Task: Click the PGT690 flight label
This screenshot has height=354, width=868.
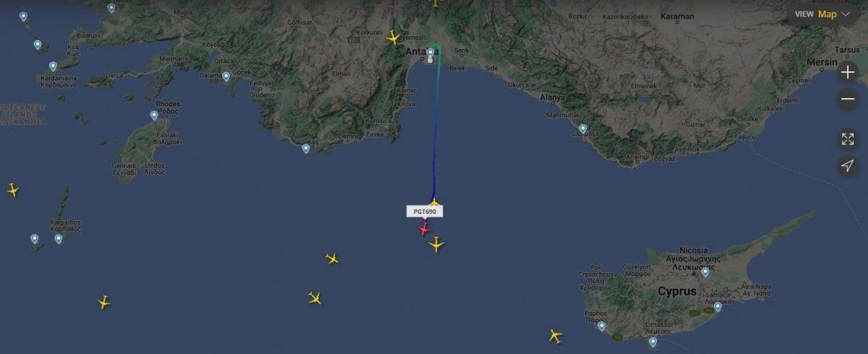Action: click(425, 212)
